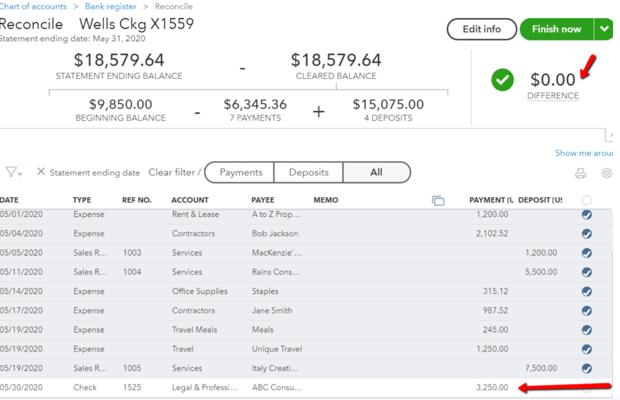
Task: Click ref number 1525
Action: 132,387
